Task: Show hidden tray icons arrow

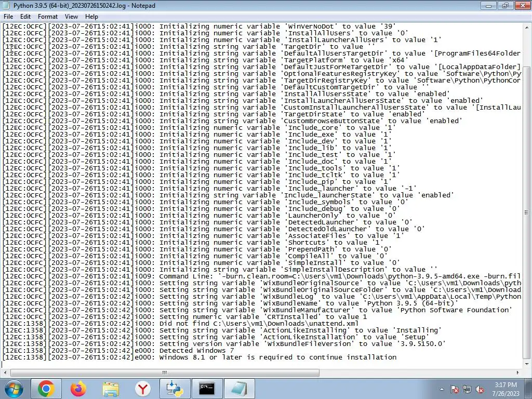Action: tap(442, 389)
